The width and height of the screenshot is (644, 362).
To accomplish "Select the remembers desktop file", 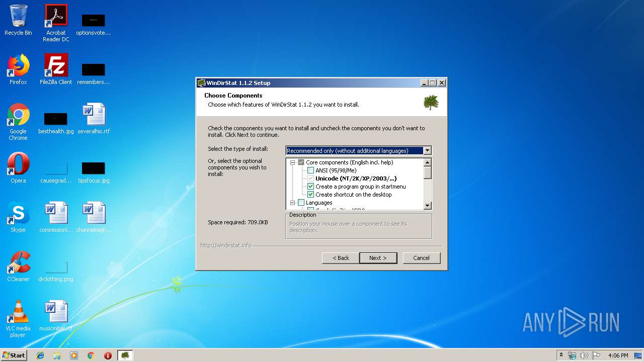I will point(93,73).
